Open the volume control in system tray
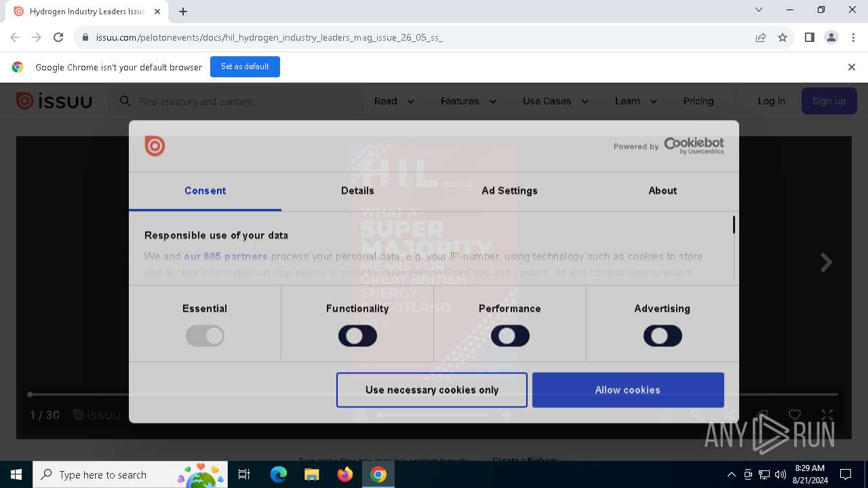 [781, 474]
